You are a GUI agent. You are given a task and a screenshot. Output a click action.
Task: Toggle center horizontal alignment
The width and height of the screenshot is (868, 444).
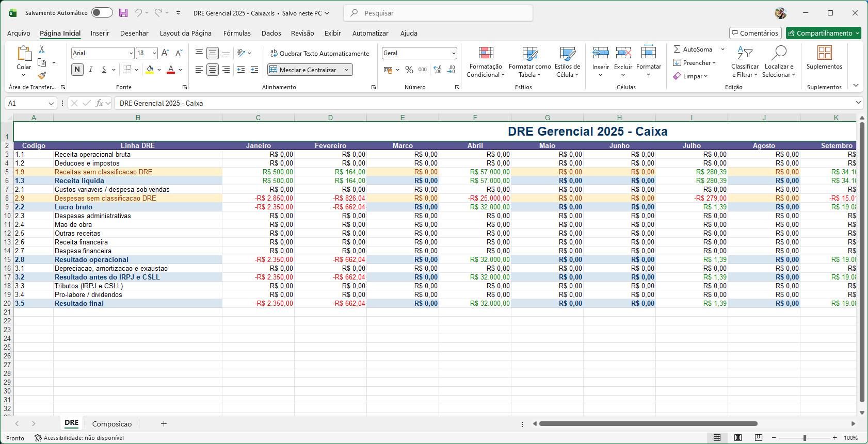(213, 70)
